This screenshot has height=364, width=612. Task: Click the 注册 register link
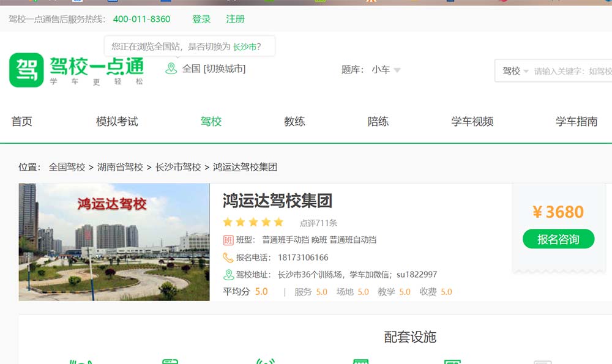pyautogui.click(x=235, y=19)
